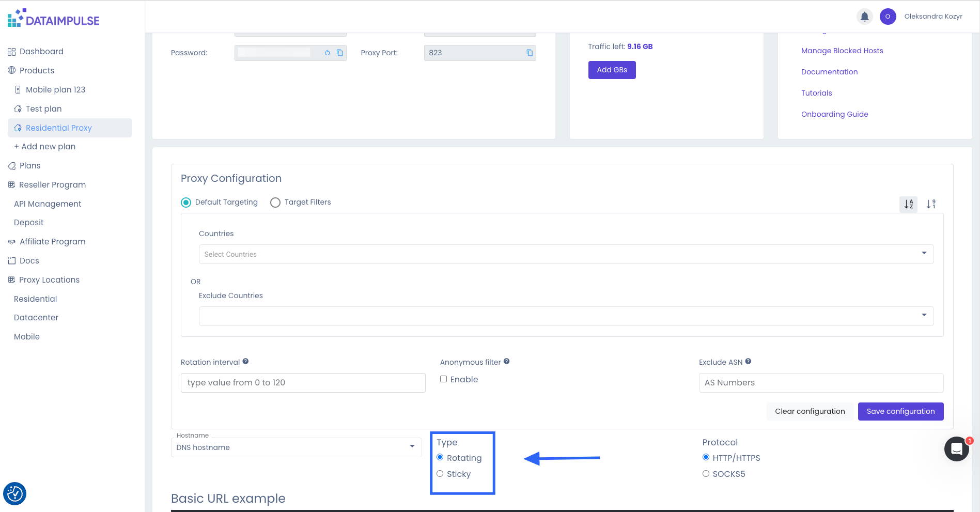Viewport: 980px width, 512px height.
Task: Open the chat support widget
Action: (x=956, y=449)
